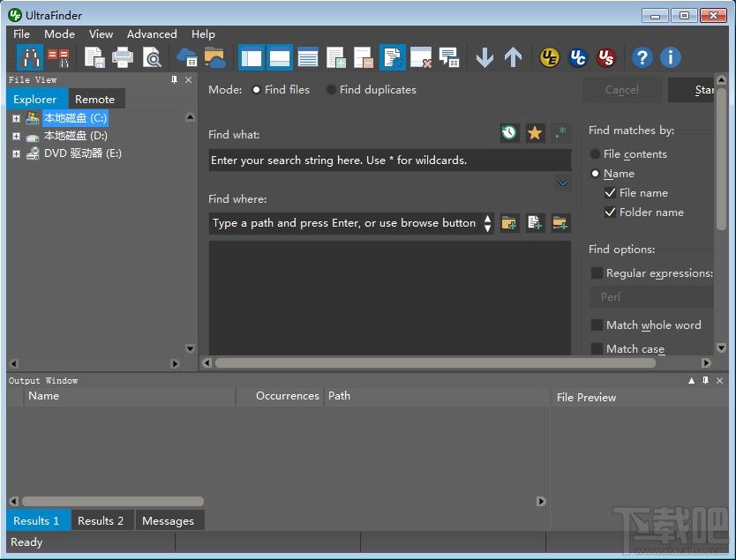The image size is (736, 560).
Task: Click the binoculars Find files toolbar icon
Action: 30,58
